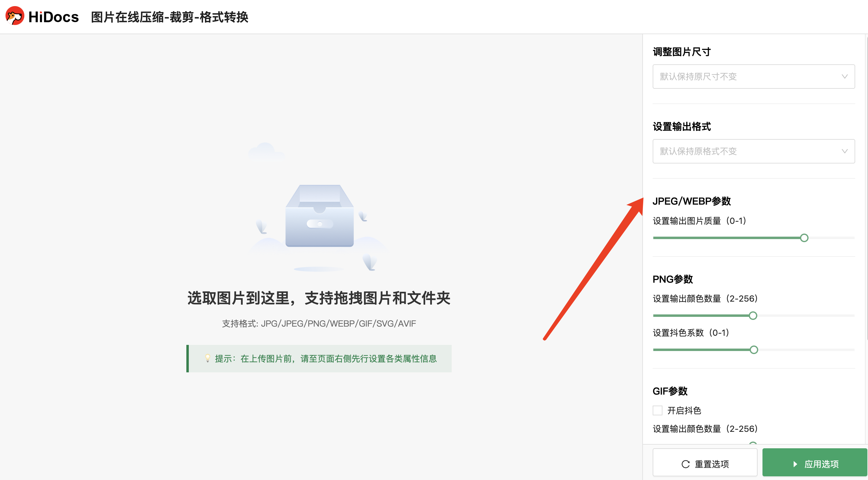Click the 选取图片到这里 upload drop area text
This screenshot has height=480, width=868.
(x=319, y=298)
